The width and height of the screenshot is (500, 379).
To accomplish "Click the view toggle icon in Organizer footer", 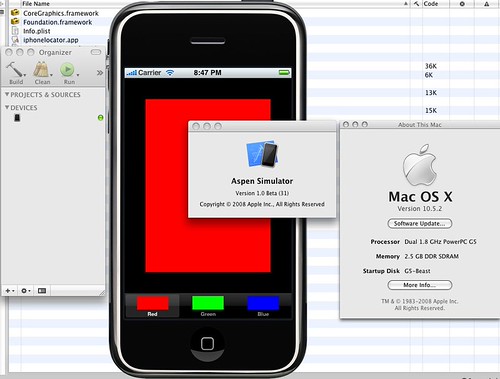I will point(42,291).
